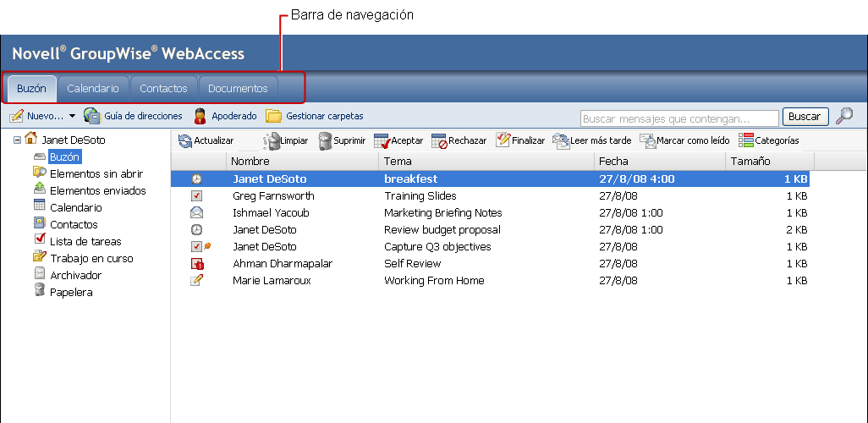Open the Apoderado link

tap(234, 116)
